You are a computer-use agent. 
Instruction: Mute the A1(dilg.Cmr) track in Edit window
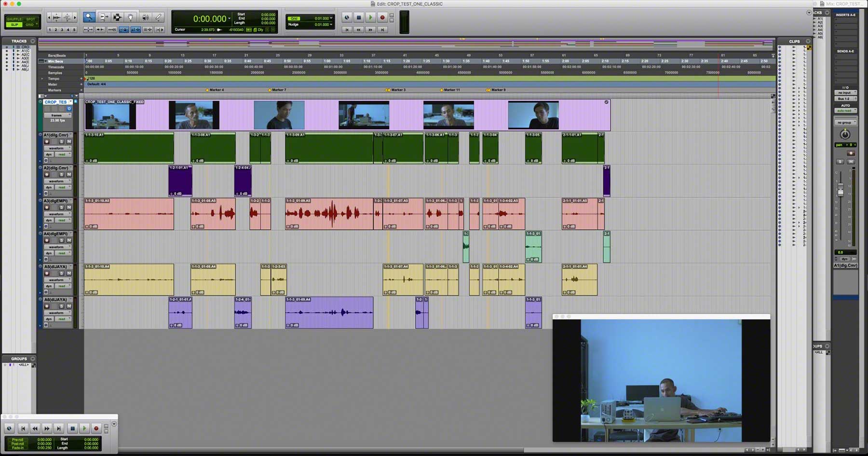[69, 141]
